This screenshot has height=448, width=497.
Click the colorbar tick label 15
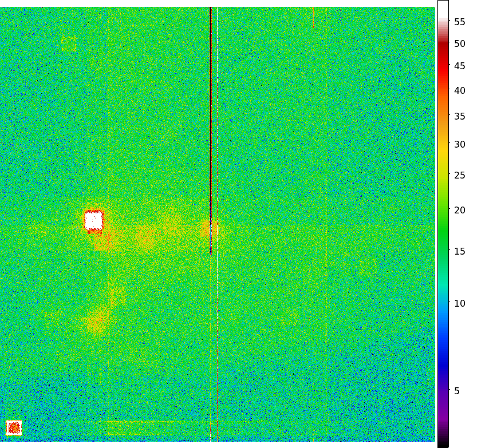tap(459, 252)
